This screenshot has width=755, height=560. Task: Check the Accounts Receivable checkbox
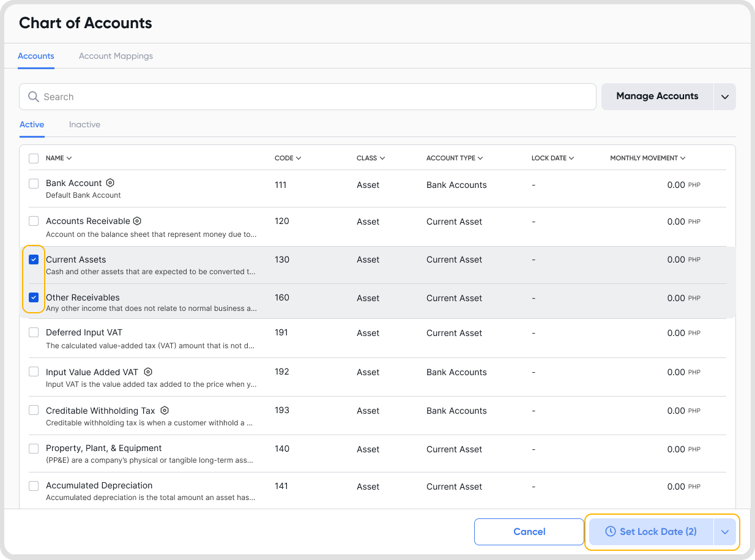[34, 221]
